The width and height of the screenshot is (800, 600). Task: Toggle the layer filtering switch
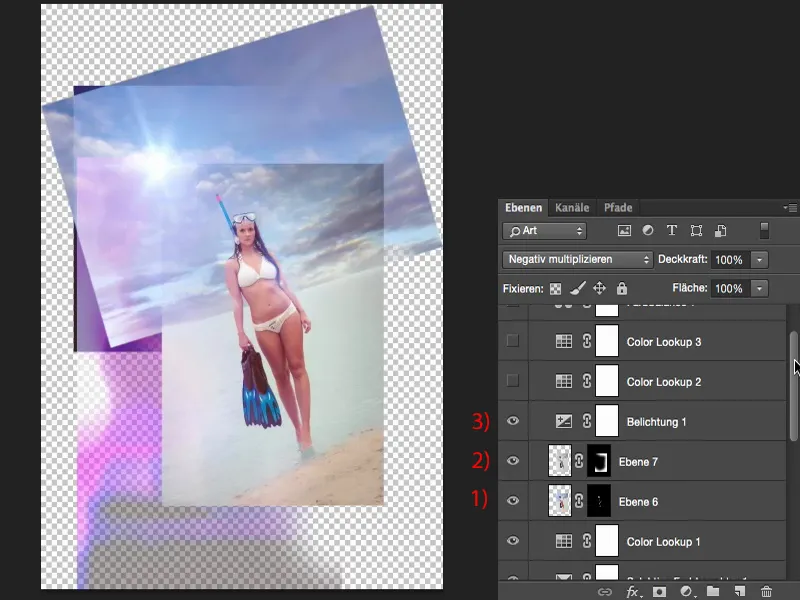click(764, 231)
